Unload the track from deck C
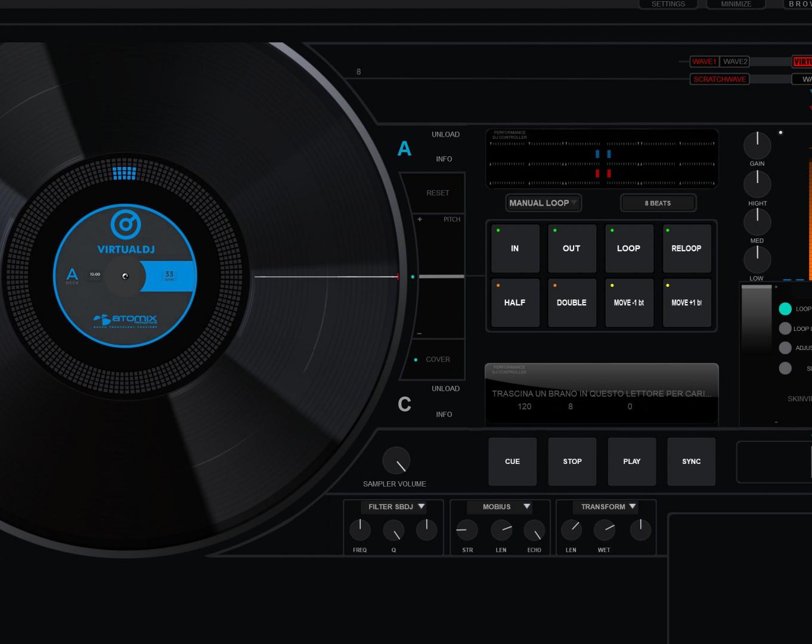 click(445, 389)
